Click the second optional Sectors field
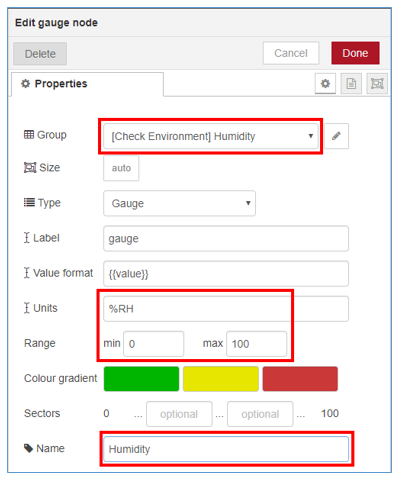This screenshot has width=399, height=481. 260,414
